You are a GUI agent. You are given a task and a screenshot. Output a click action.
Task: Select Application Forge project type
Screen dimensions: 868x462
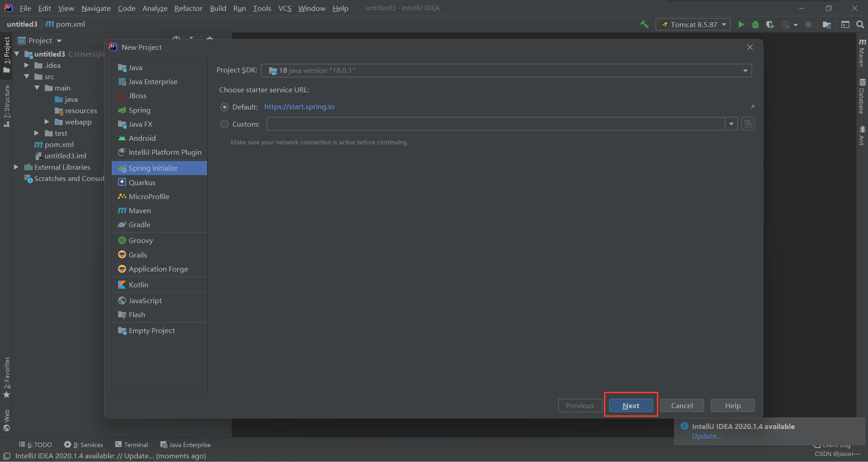[159, 269]
